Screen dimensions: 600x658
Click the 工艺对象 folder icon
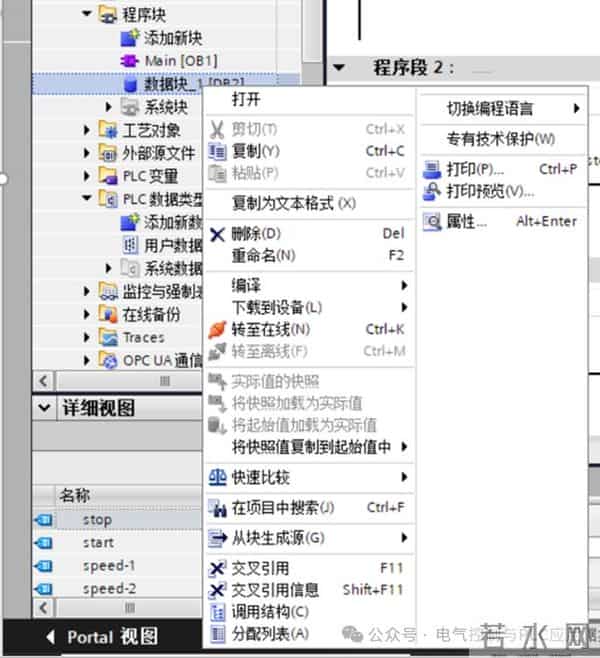click(x=108, y=130)
